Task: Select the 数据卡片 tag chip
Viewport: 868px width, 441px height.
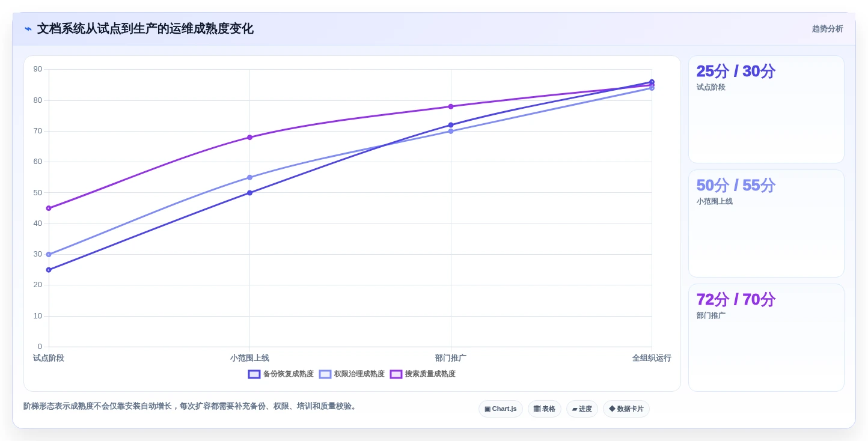Action: coord(626,409)
